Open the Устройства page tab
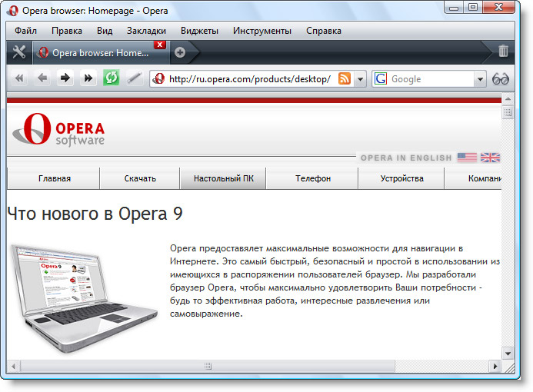 (401, 178)
